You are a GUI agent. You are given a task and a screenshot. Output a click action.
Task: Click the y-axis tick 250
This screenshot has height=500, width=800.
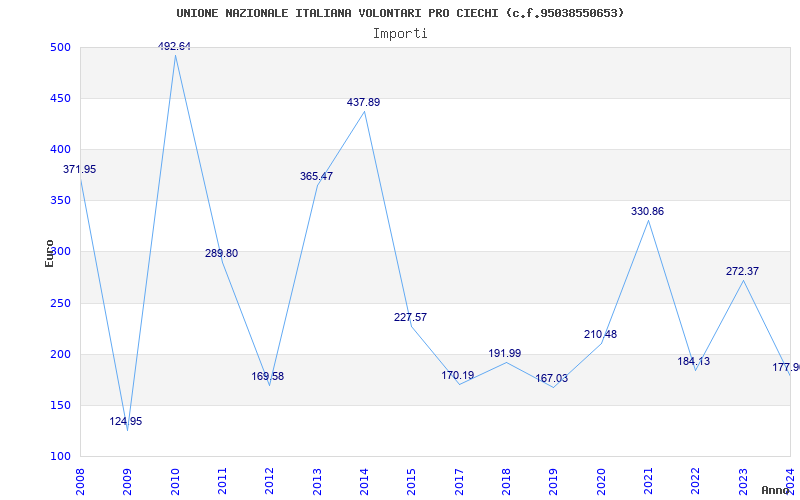tap(59, 304)
